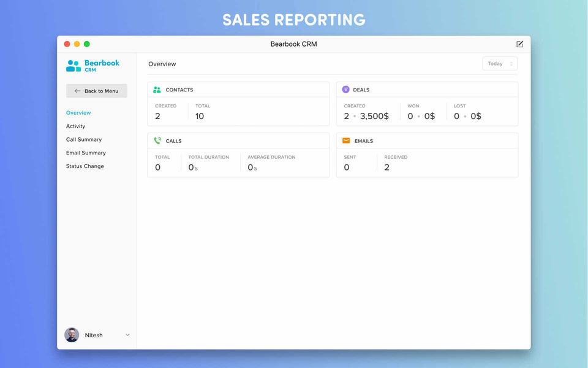Click the yellow minimize window button
This screenshot has width=588, height=368.
(77, 44)
